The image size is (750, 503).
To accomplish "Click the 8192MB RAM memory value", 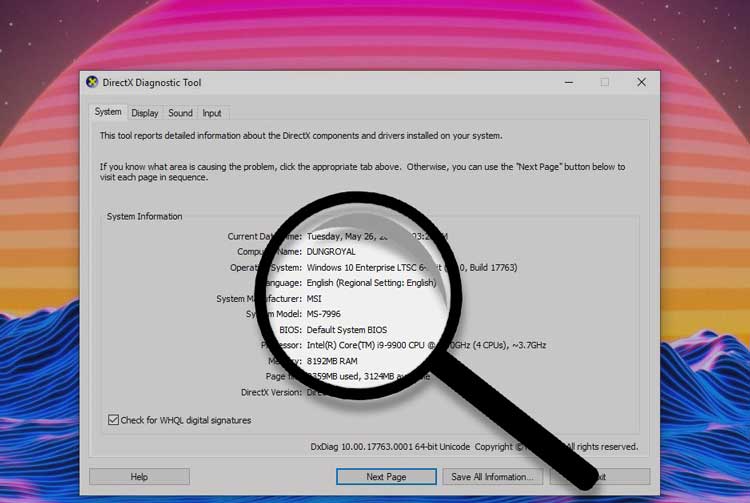I will pyautogui.click(x=332, y=361).
